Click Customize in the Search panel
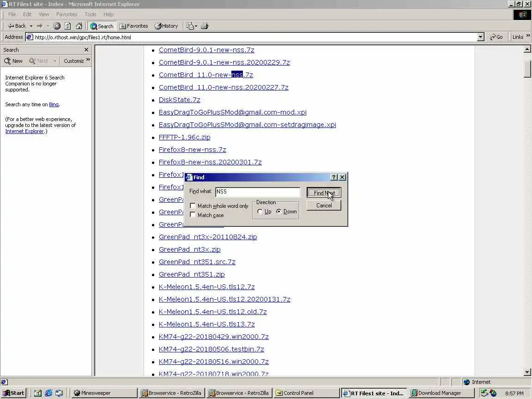Viewport: 532px width, 399px height. point(73,61)
